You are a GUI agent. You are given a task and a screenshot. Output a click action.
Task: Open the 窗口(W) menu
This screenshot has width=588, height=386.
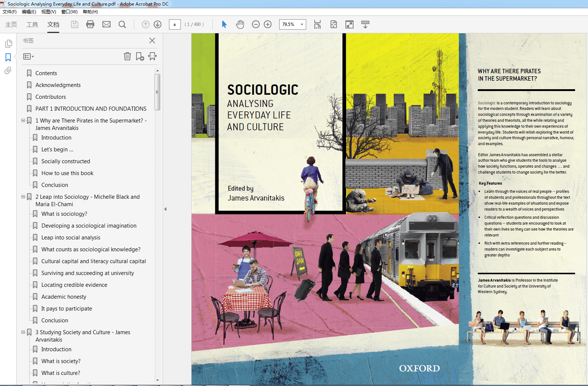[x=70, y=12]
